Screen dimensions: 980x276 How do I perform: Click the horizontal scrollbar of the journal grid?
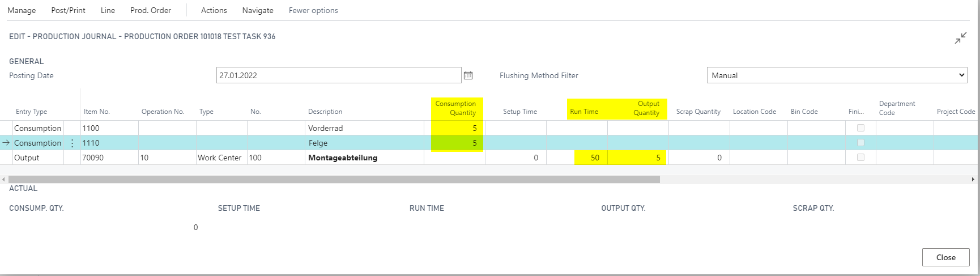point(334,179)
